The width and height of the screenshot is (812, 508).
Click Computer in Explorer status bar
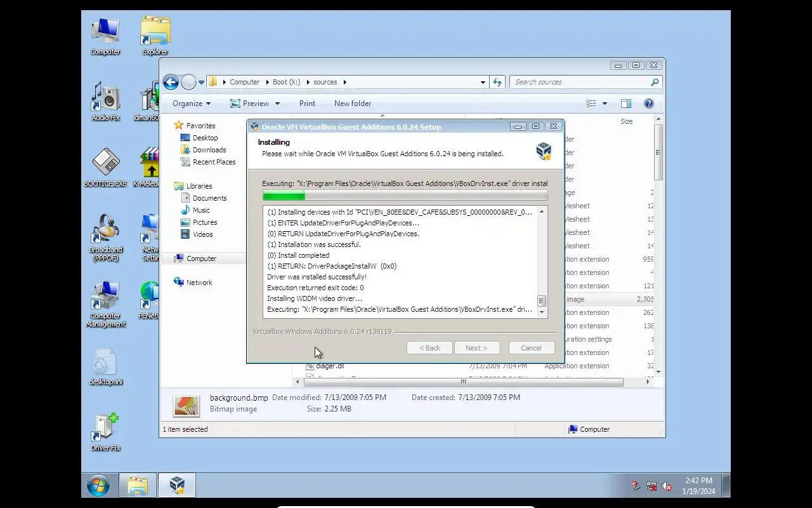(x=589, y=429)
